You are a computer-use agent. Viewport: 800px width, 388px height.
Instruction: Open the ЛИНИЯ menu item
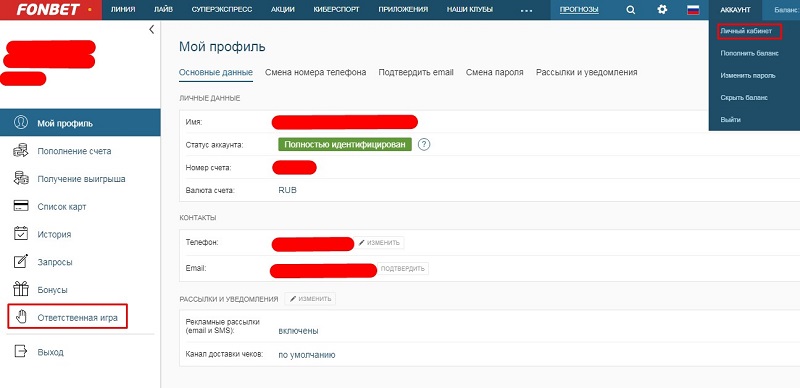point(123,9)
